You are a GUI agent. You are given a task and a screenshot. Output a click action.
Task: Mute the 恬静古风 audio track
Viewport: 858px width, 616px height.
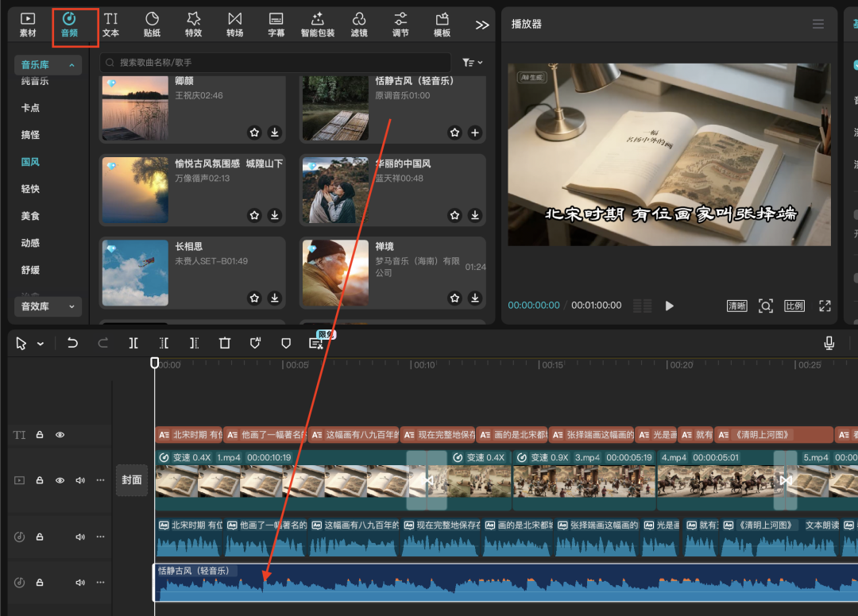pos(80,583)
